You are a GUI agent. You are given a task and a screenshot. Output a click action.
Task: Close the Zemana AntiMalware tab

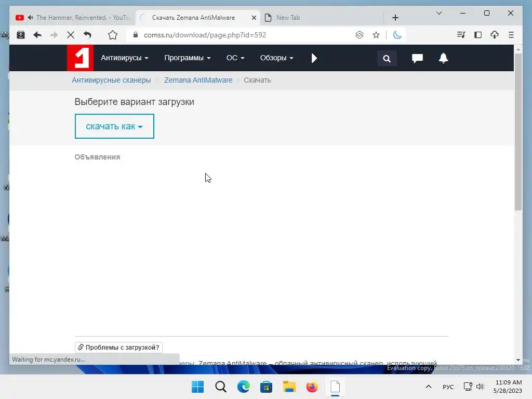[x=254, y=18]
